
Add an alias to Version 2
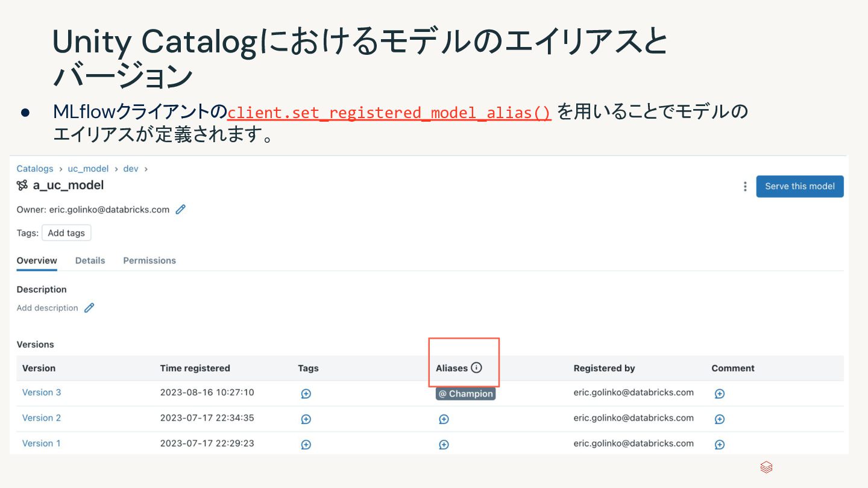[x=444, y=419]
